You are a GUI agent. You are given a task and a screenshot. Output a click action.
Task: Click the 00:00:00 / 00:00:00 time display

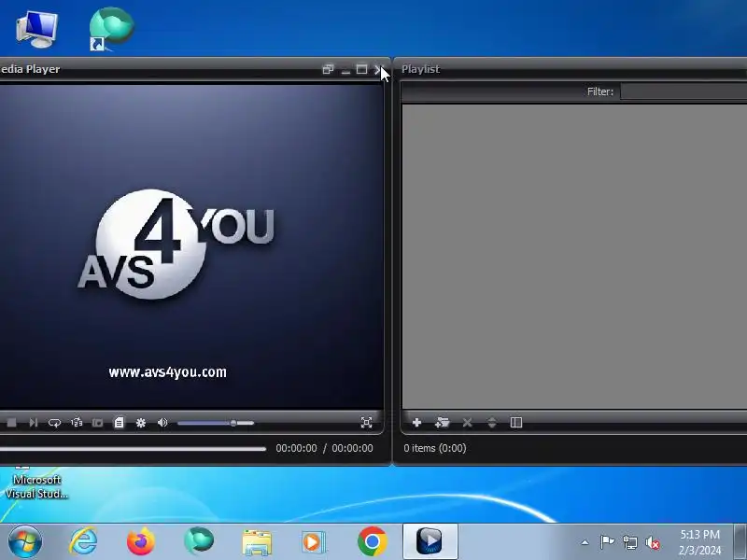tap(324, 448)
